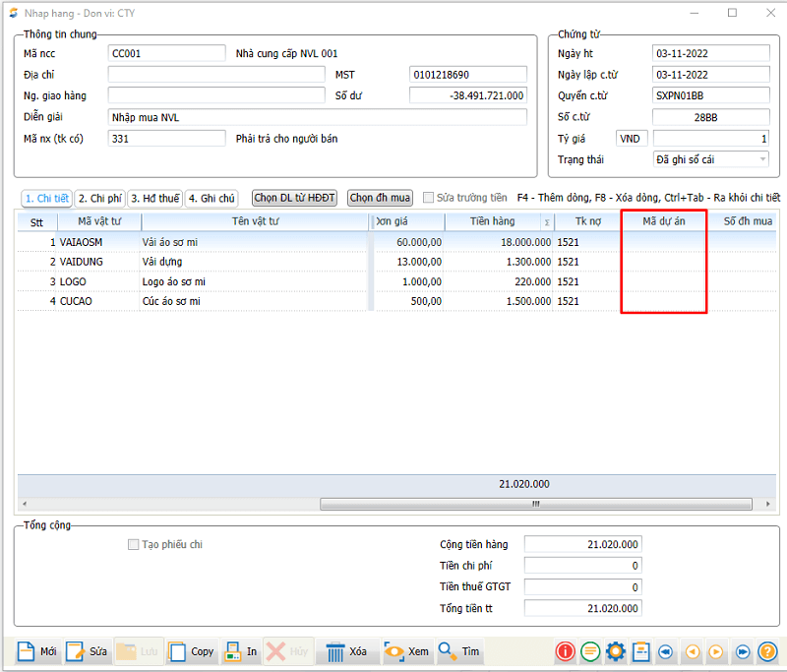Click the sigma icon in Tiền hàng header
The image size is (787, 672).
547,222
